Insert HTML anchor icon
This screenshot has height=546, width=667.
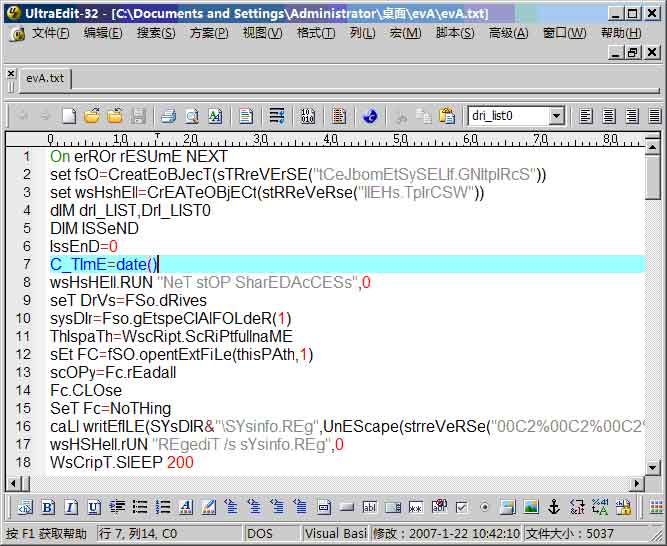tap(554, 507)
